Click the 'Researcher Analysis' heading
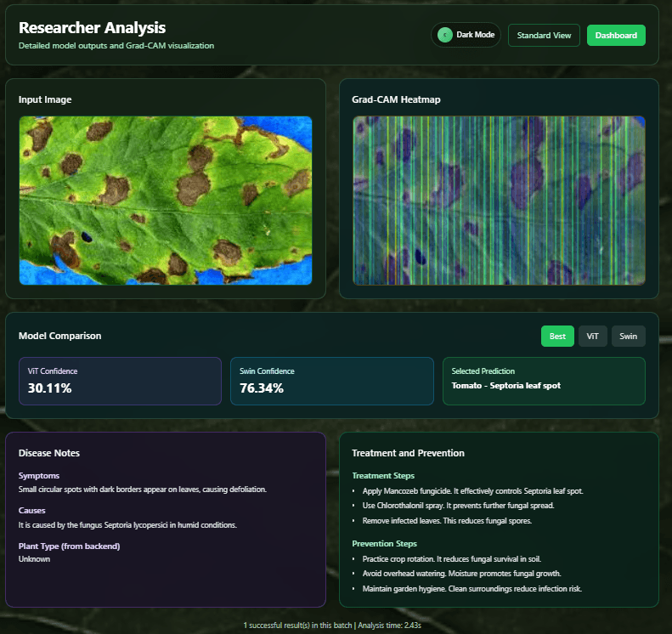672x634 pixels. (92, 28)
